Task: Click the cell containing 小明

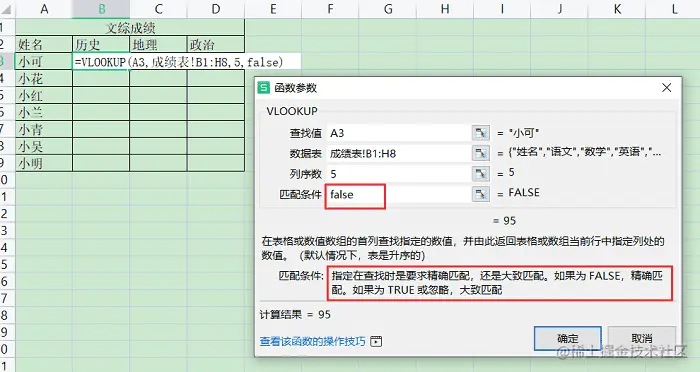Action: [x=44, y=163]
